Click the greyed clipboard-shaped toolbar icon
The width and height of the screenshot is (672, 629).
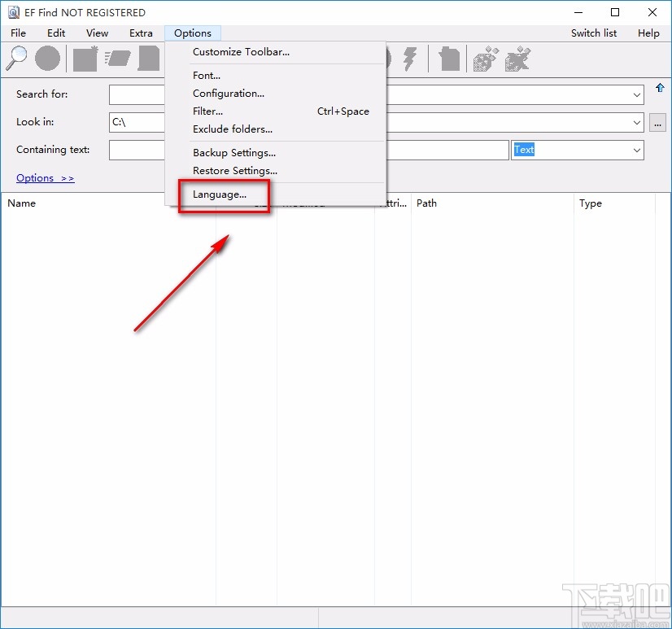449,59
